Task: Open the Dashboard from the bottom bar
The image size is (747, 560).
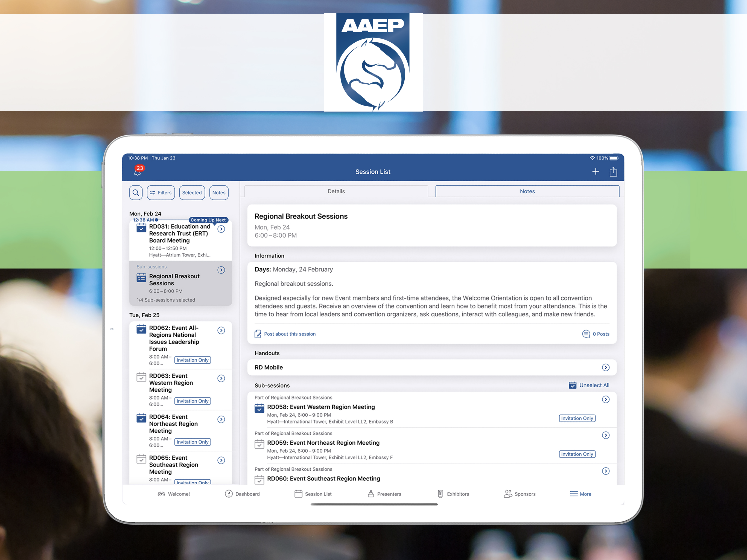Action: coord(243,494)
